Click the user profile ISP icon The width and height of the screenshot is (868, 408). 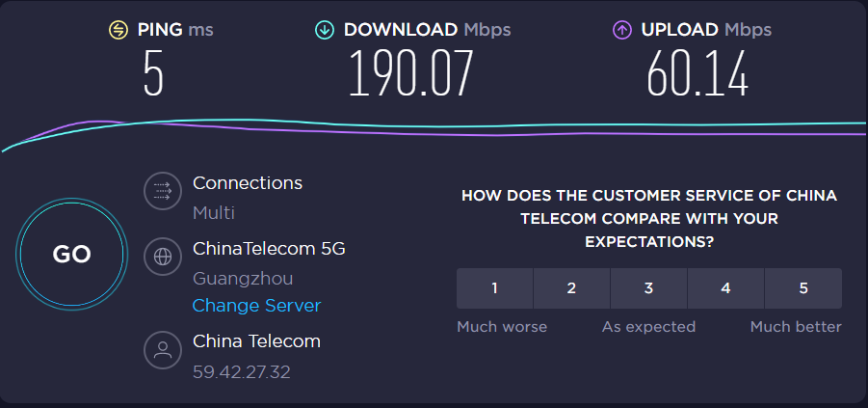point(163,349)
